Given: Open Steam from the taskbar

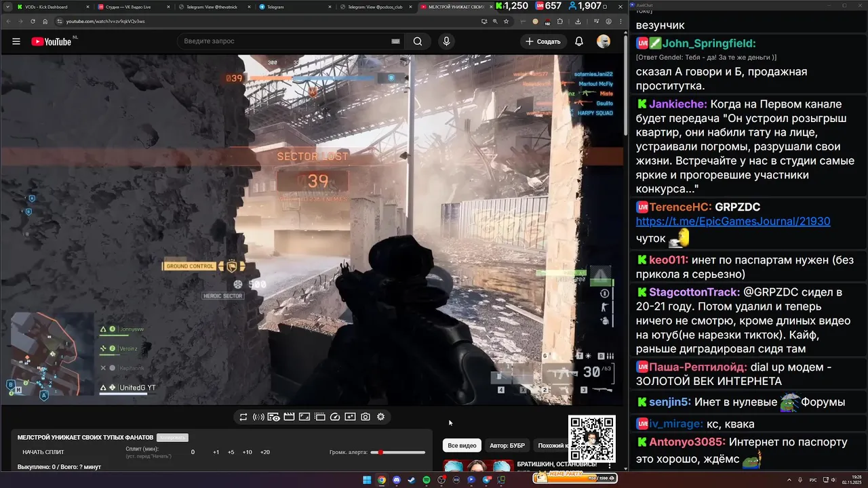Looking at the screenshot, I should click(412, 480).
